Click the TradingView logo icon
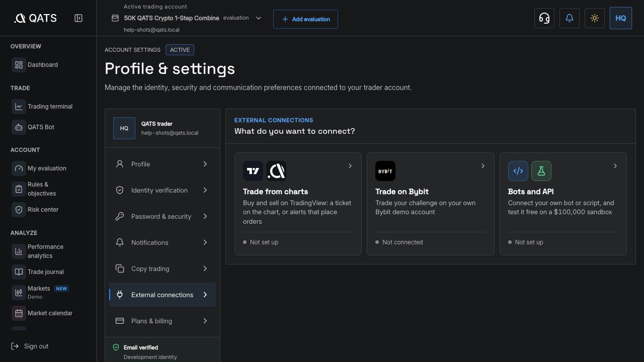 pyautogui.click(x=253, y=171)
